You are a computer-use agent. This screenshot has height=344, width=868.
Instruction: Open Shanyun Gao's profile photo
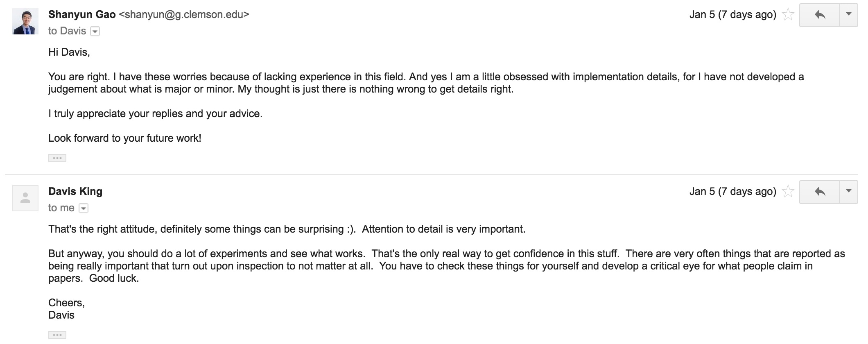pyautogui.click(x=25, y=21)
